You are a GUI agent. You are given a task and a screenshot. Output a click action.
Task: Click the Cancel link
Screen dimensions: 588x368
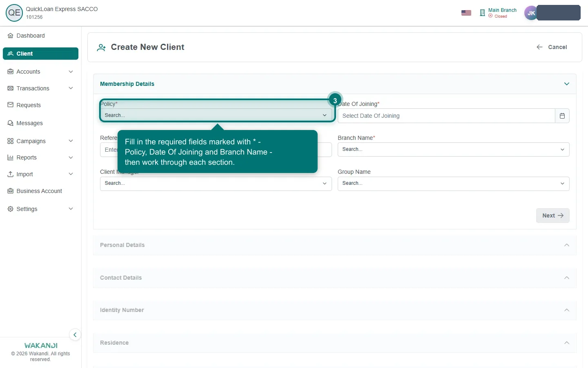(x=552, y=47)
